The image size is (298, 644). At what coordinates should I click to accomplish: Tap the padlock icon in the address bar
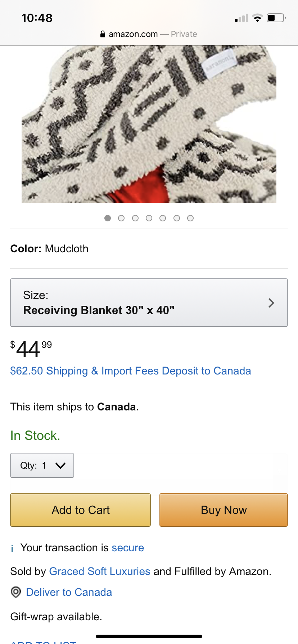(x=103, y=34)
